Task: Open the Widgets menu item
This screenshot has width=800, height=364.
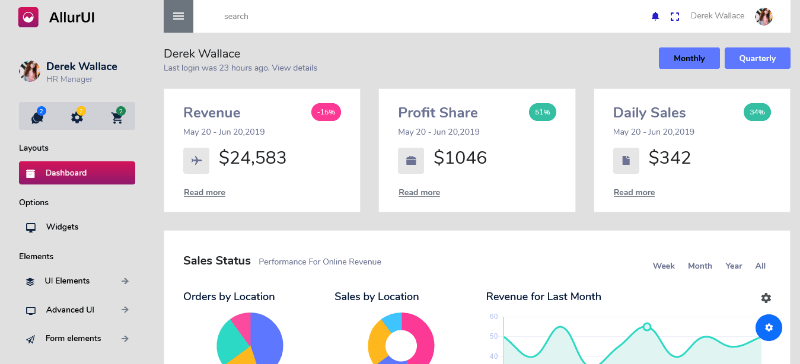Action: pos(77,227)
